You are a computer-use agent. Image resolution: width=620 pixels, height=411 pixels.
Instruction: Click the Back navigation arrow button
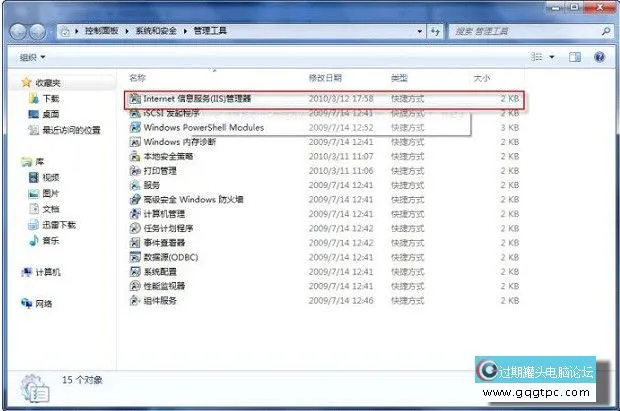click(18, 32)
